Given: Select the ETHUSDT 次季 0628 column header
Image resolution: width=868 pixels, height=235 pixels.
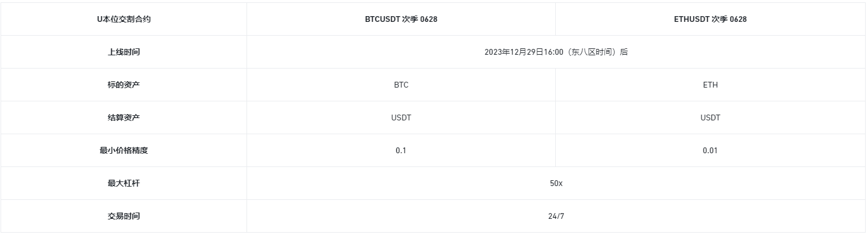Looking at the screenshot, I should tap(710, 19).
